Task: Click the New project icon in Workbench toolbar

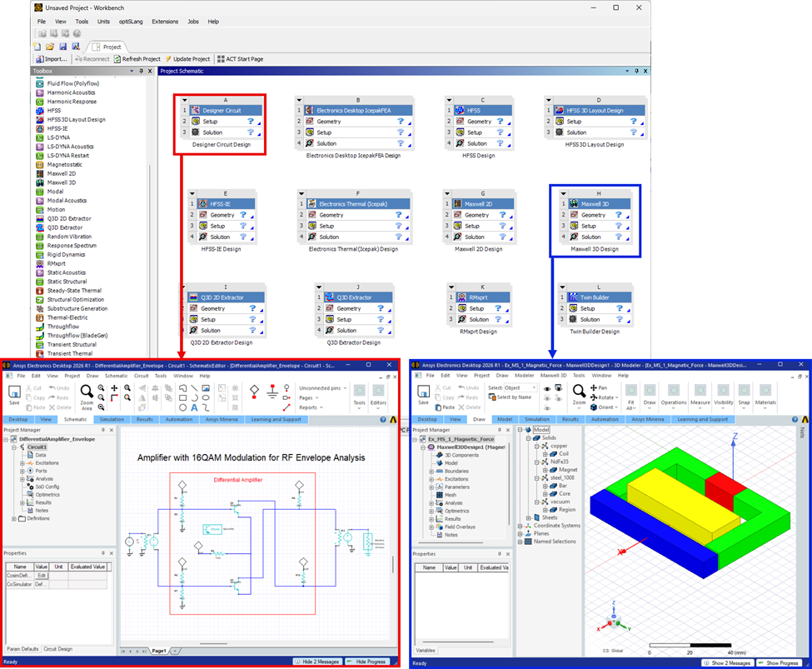Action: pos(37,47)
